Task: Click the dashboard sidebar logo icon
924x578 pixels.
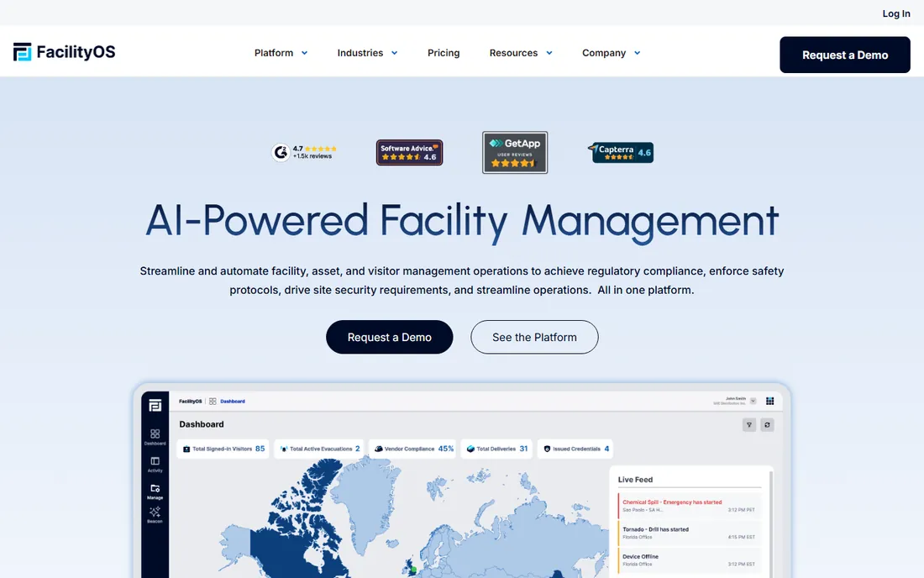Action: [155, 406]
